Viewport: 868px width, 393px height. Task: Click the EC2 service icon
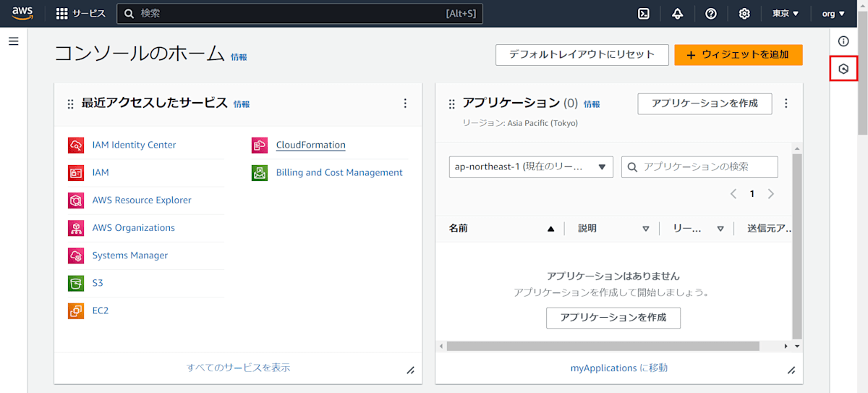coord(76,310)
